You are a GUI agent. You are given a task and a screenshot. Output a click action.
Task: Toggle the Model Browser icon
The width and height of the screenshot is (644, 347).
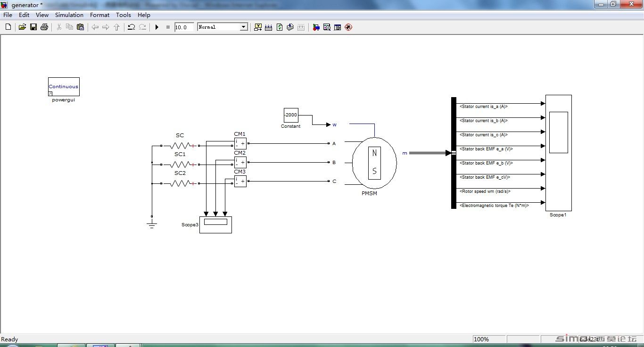pyautogui.click(x=338, y=27)
